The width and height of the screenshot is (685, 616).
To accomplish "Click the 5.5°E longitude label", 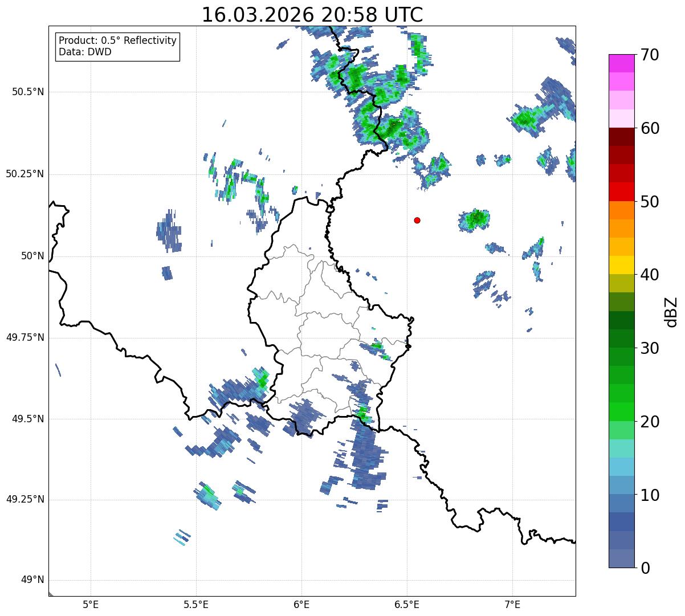I will (196, 604).
